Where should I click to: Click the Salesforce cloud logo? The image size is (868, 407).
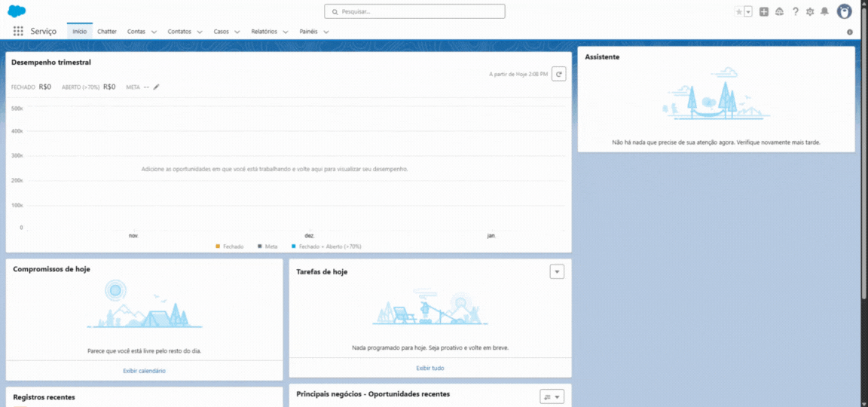pyautogui.click(x=17, y=11)
